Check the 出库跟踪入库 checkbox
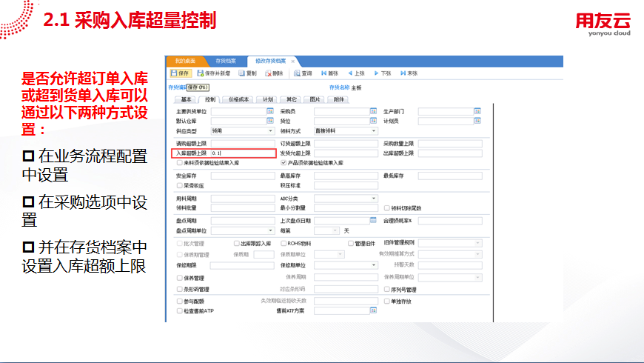 point(237,244)
